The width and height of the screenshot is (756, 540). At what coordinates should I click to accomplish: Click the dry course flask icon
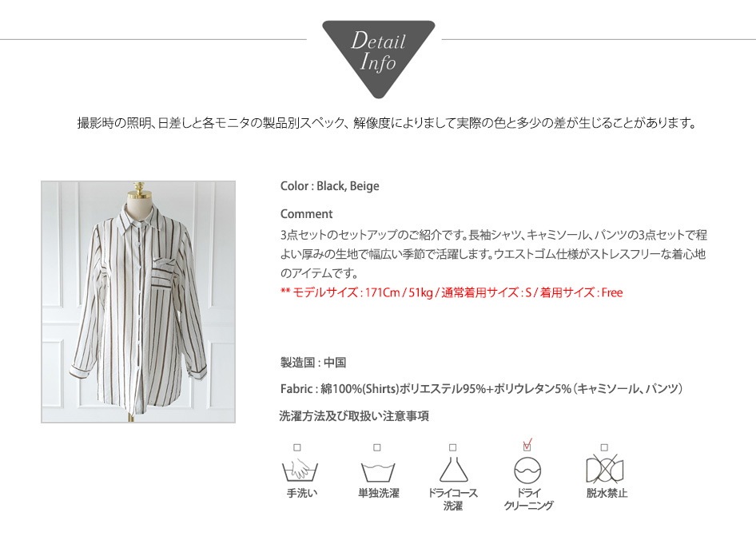(453, 470)
